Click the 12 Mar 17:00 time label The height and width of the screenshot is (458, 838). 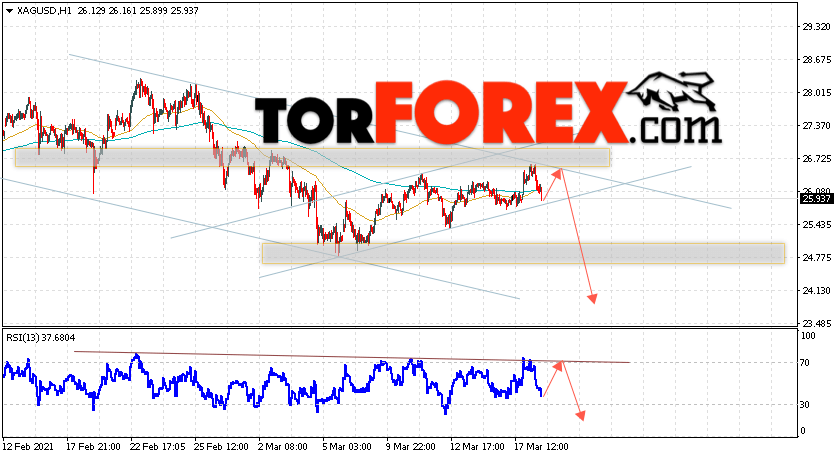click(x=477, y=447)
